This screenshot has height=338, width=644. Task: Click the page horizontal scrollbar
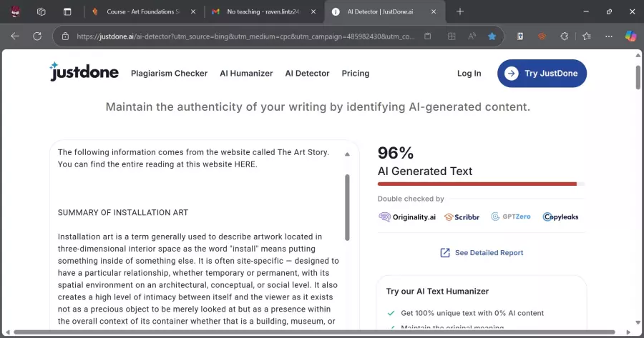314,332
